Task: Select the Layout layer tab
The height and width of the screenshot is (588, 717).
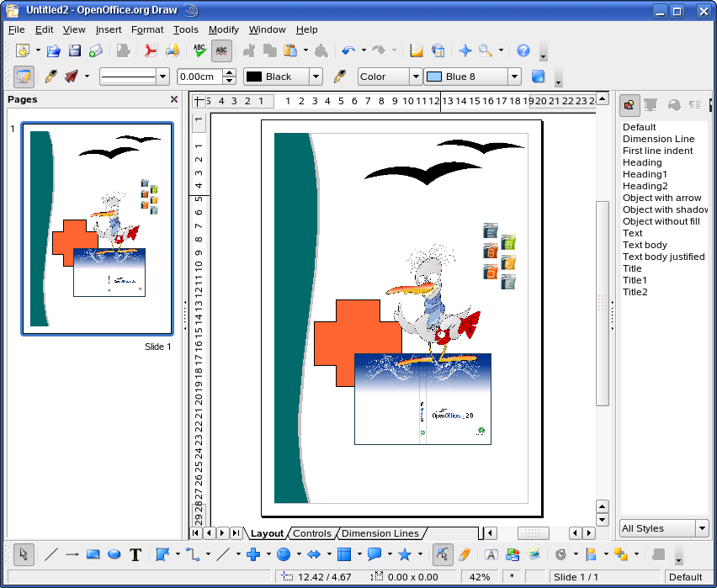Action: (x=267, y=533)
